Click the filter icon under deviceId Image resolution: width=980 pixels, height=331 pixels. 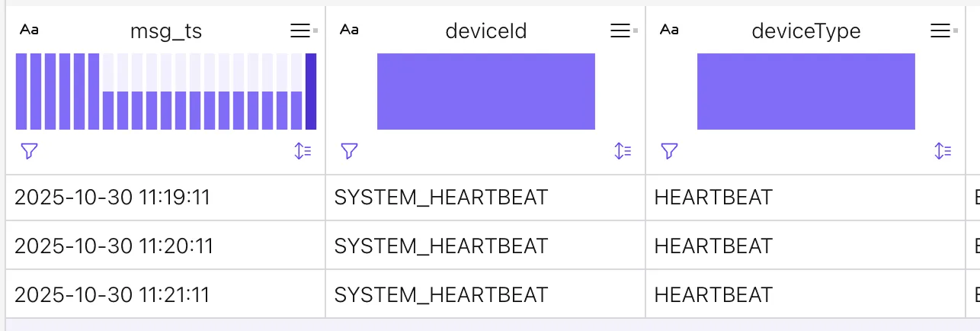tap(349, 151)
